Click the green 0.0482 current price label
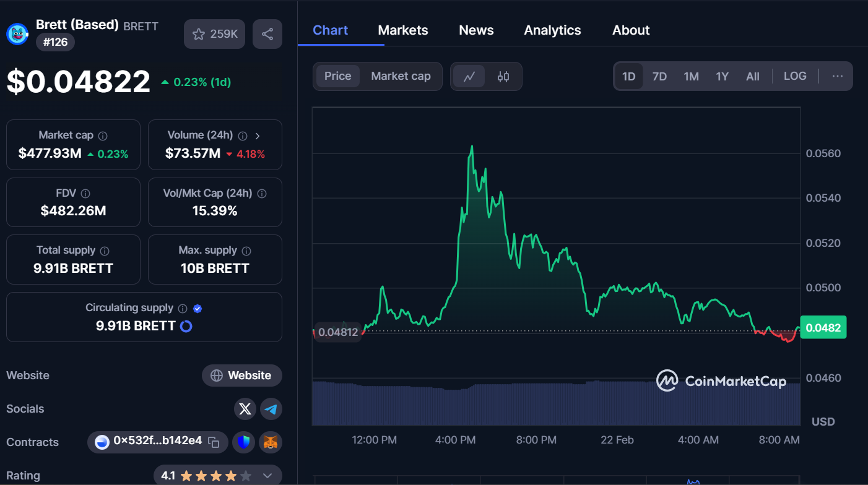 tap(823, 328)
